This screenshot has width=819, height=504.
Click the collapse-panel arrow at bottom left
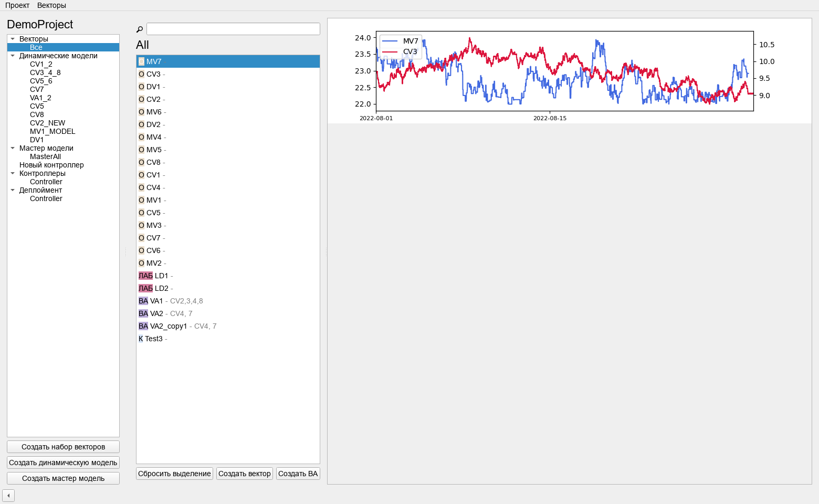pos(8,495)
